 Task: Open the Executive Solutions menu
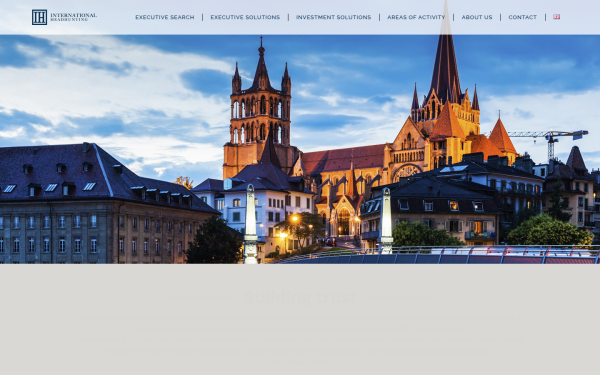click(x=245, y=17)
